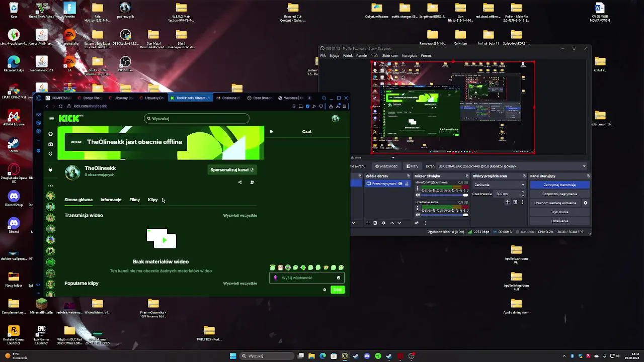Add source in OBS Źródła obrazu
The image size is (644, 362).
coord(368,223)
